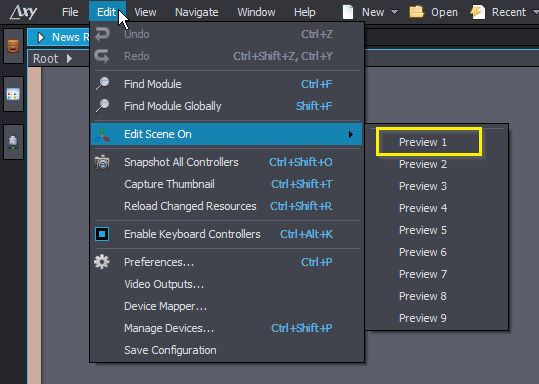Toggle Enable Keyboard Controllers checkbox
Screen dimensions: 539x384
pyautogui.click(x=102, y=234)
